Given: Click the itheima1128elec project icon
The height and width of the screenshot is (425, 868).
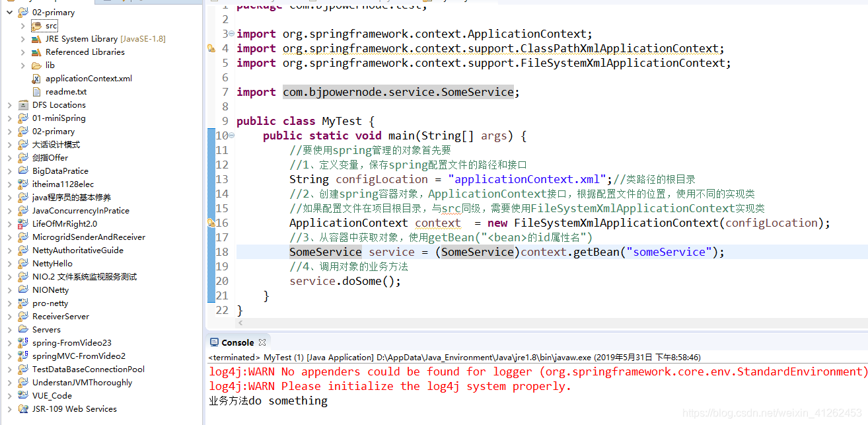Looking at the screenshot, I should pyautogui.click(x=23, y=184).
